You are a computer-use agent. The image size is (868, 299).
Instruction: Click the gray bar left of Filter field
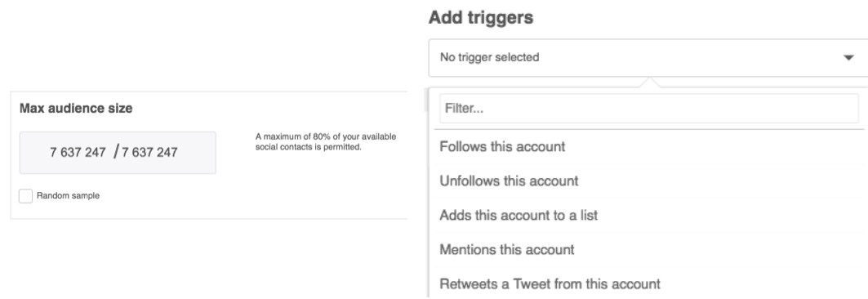tap(426, 99)
